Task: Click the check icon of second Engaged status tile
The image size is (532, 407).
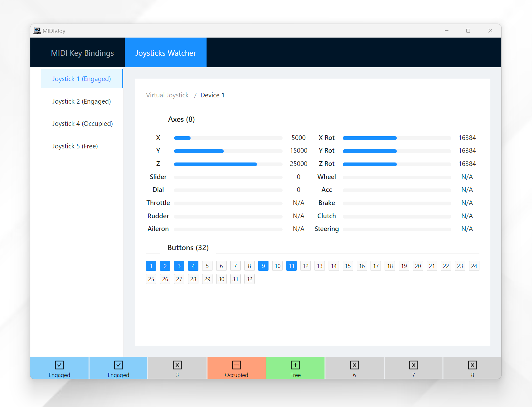Action: (119, 365)
